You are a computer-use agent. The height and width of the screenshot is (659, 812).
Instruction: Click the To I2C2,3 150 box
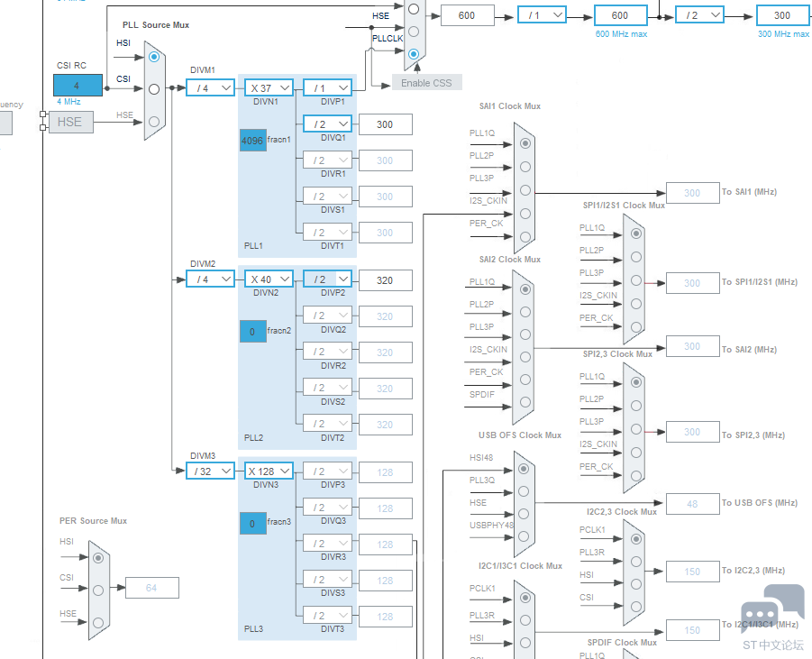(x=692, y=572)
